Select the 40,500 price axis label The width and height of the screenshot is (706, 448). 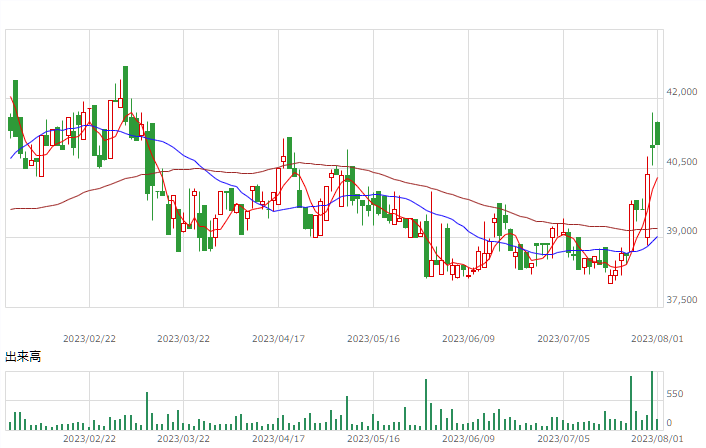682,162
